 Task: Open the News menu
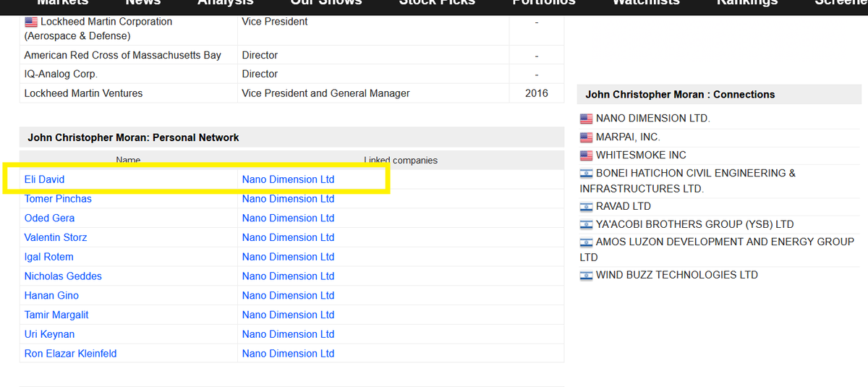click(143, 3)
